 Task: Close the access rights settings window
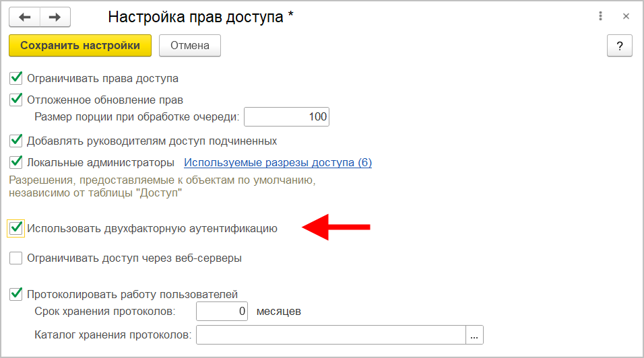(626, 17)
